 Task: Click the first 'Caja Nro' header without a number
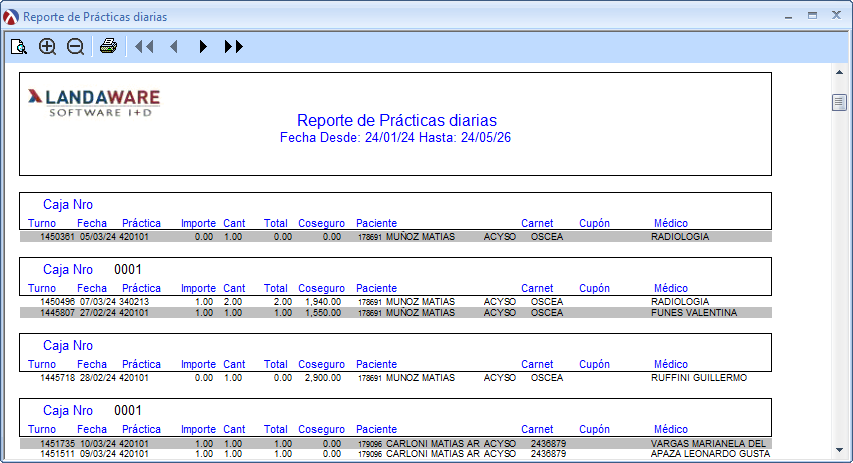coord(68,205)
